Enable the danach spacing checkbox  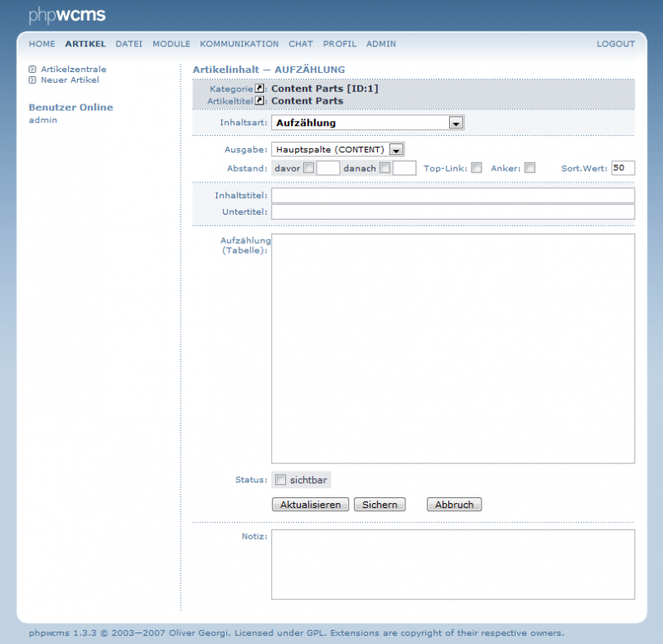pyautogui.click(x=385, y=168)
